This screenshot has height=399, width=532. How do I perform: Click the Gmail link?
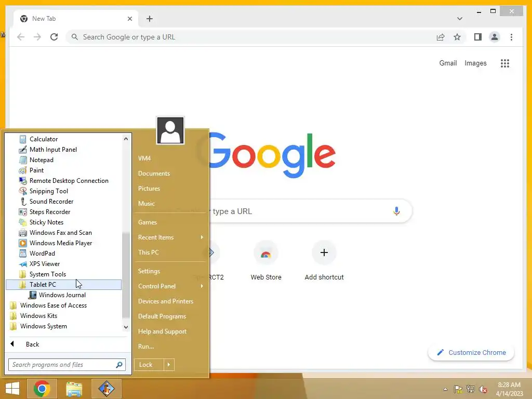(x=448, y=63)
